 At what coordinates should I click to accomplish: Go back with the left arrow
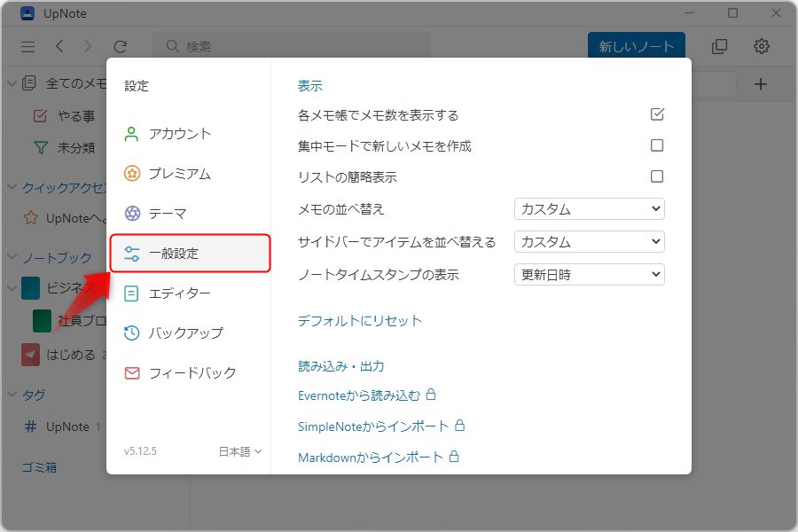coord(59,46)
